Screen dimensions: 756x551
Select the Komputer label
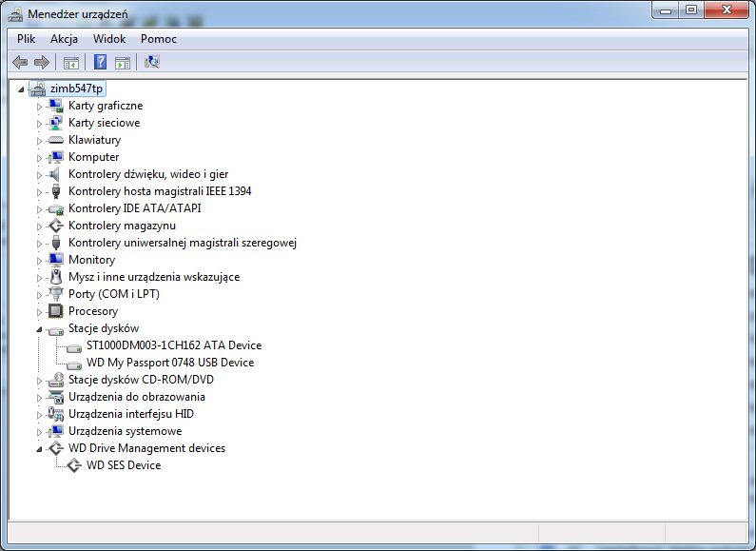coord(93,157)
